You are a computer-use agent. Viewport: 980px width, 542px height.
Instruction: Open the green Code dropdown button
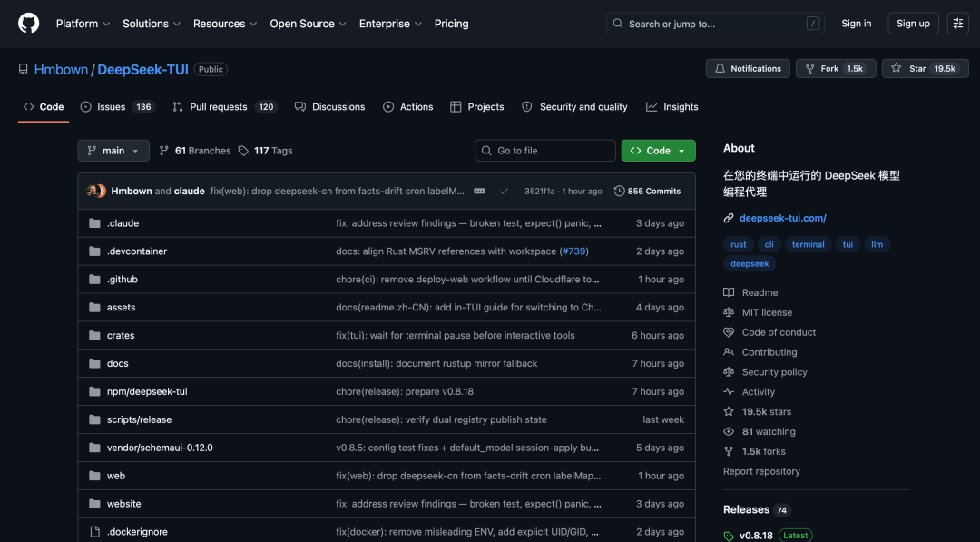(658, 151)
